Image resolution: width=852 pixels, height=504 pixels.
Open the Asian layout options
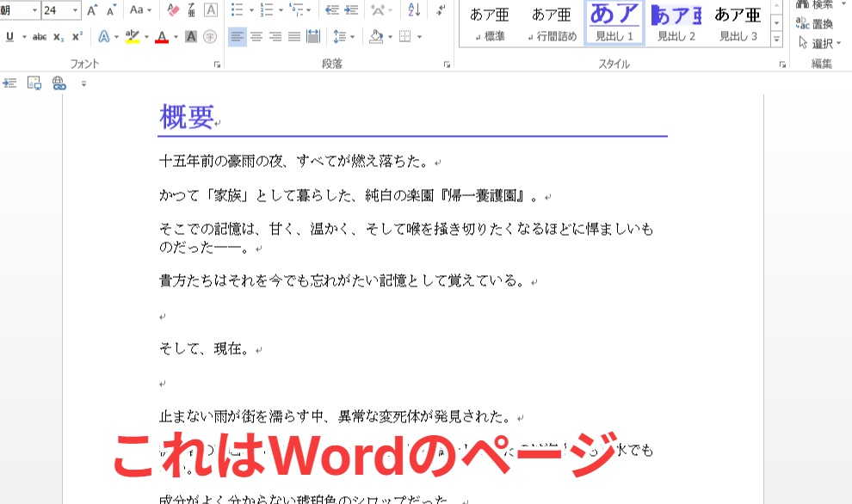pyautogui.click(x=377, y=9)
